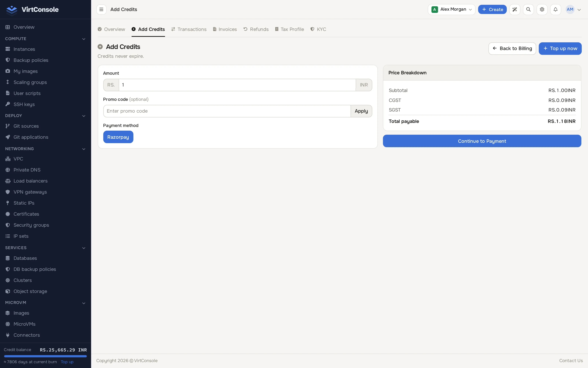The width and height of the screenshot is (588, 368).
Task: Open Load balancers in the sidebar
Action: point(45,181)
